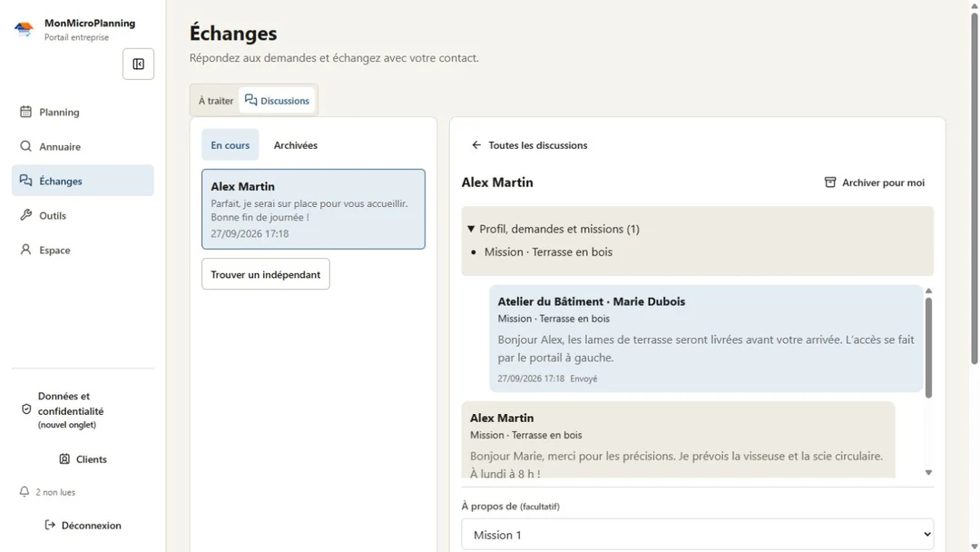Click the main page vertical scrollbar
This screenshot has width=980, height=552.
(975, 188)
